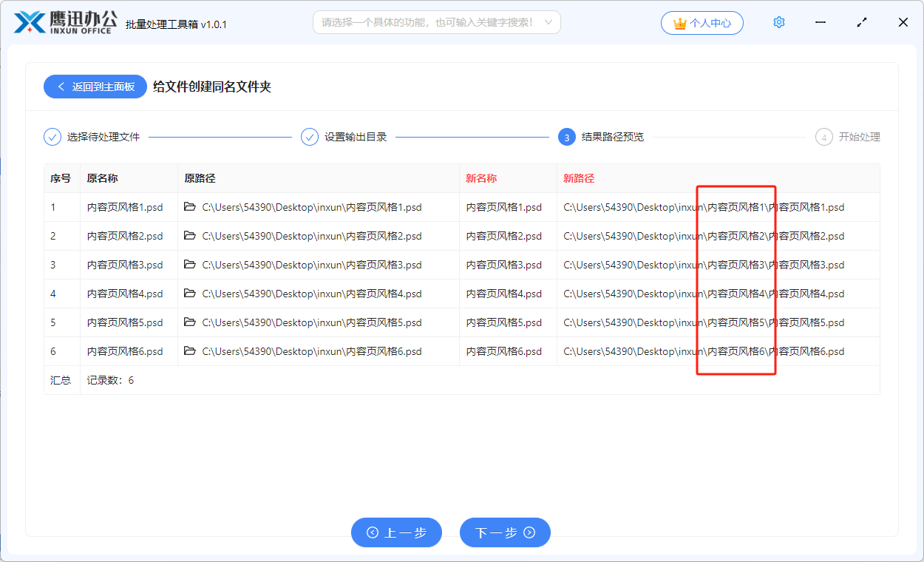Click the 汇总 summary cell

[61, 380]
